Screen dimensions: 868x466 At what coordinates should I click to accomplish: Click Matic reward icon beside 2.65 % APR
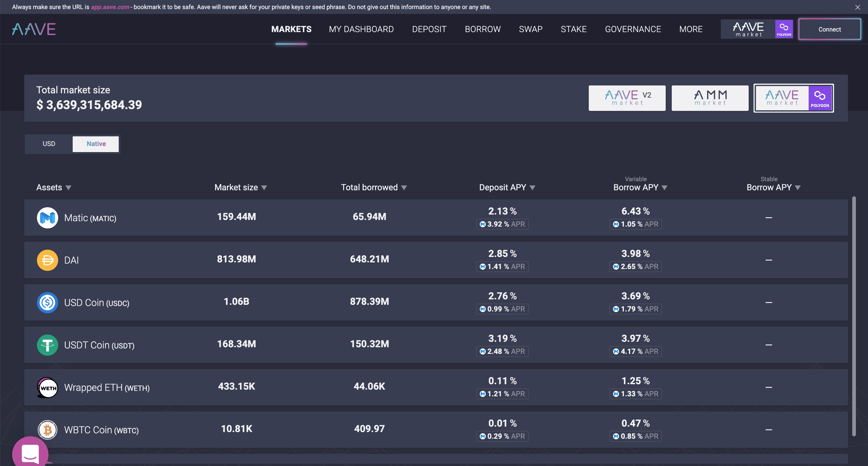pyautogui.click(x=616, y=267)
